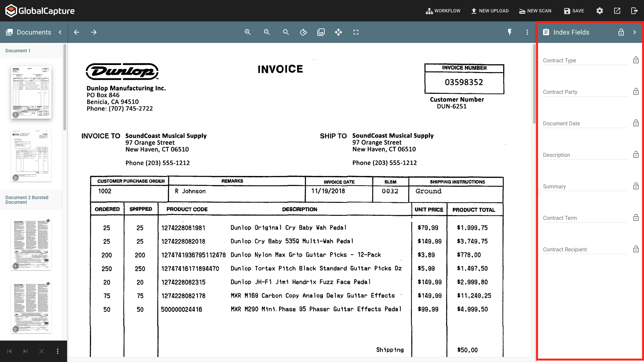Screen dimensions: 644x362
Task: Open viewer more options menu
Action: point(527,32)
